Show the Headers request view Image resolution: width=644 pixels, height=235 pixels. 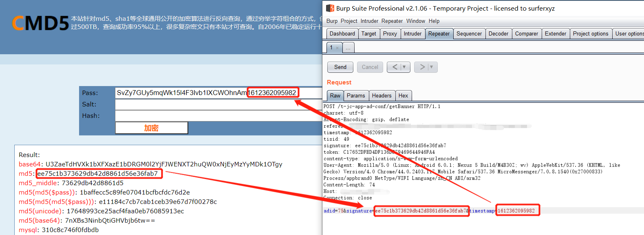[x=382, y=95]
